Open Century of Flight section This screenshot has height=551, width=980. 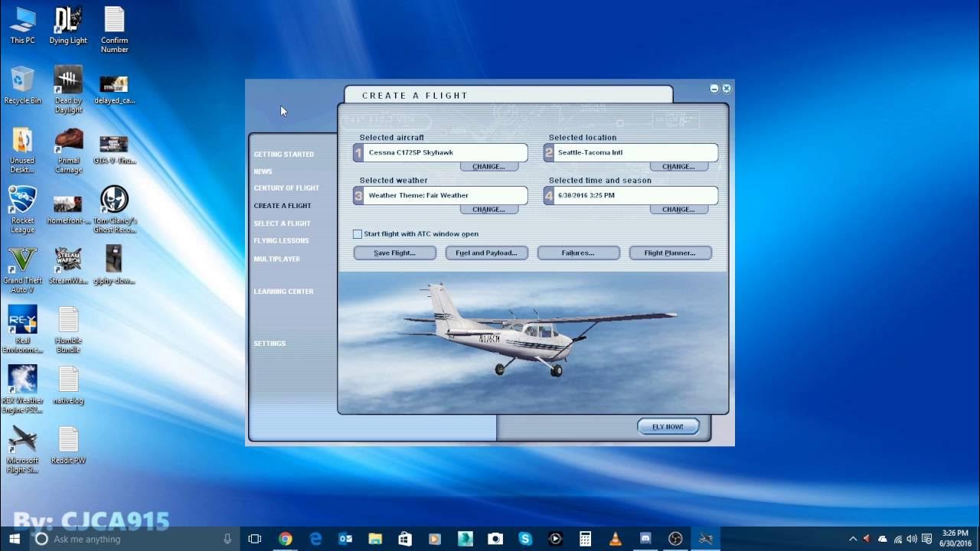286,188
